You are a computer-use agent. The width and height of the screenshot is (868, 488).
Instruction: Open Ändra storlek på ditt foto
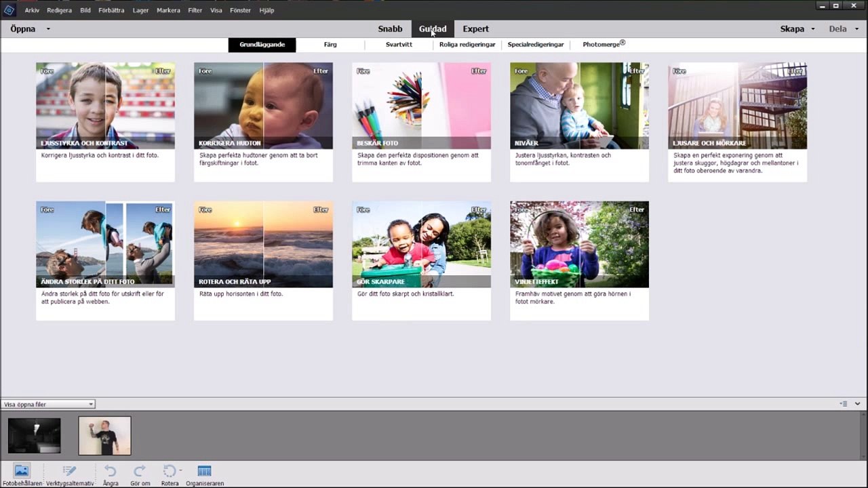coord(105,260)
